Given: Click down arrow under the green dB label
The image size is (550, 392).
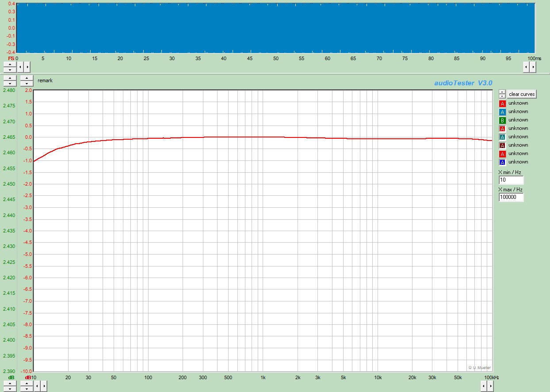Looking at the screenshot, I should point(10,389).
